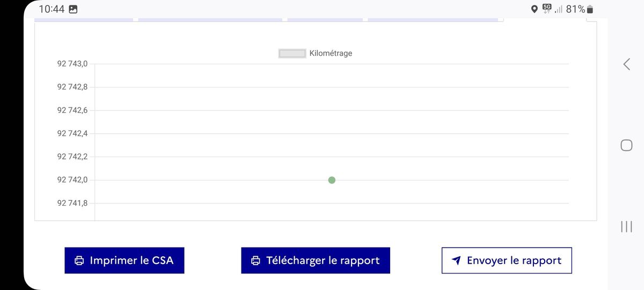
Task: Click the Kilométrage legend color box
Action: (x=292, y=53)
